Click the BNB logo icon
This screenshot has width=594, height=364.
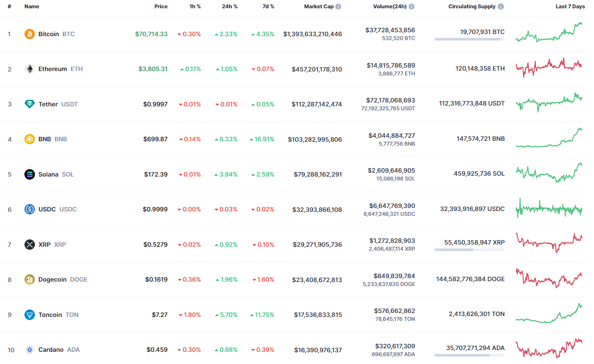(29, 139)
